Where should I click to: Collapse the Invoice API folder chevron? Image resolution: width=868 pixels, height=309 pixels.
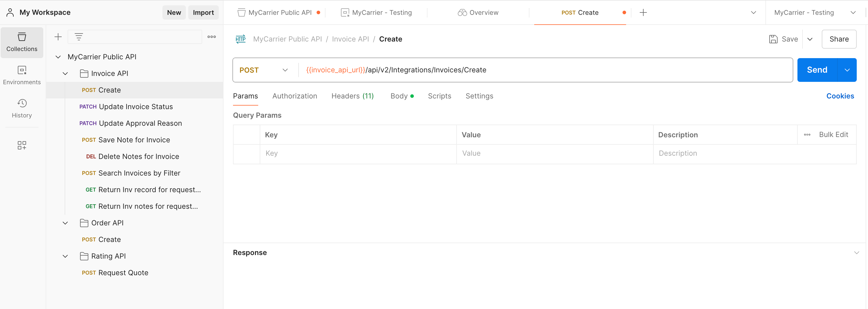point(66,74)
